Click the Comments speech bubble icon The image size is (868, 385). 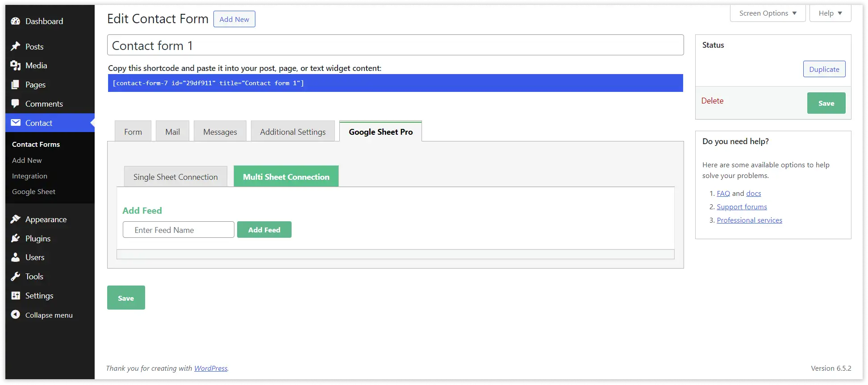[x=16, y=103]
